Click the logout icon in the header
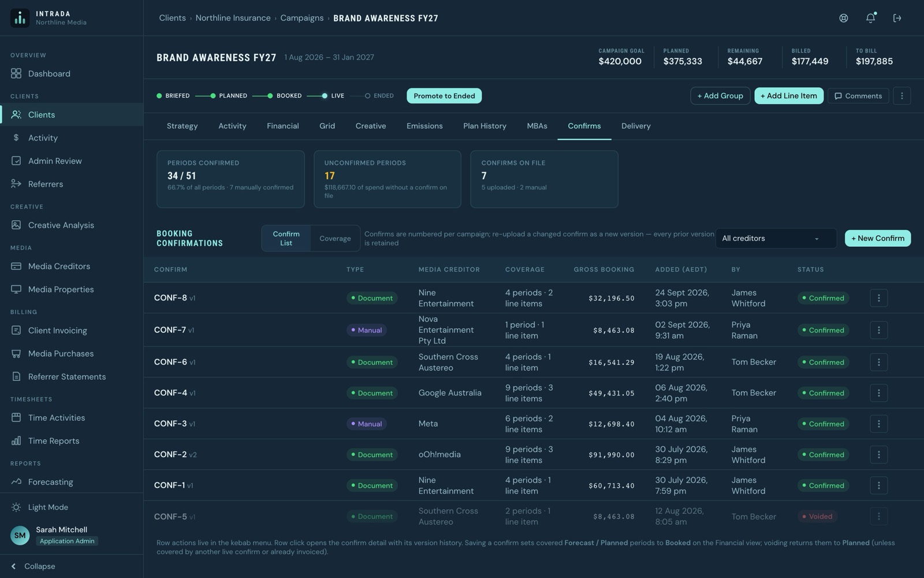924x578 pixels. (897, 18)
